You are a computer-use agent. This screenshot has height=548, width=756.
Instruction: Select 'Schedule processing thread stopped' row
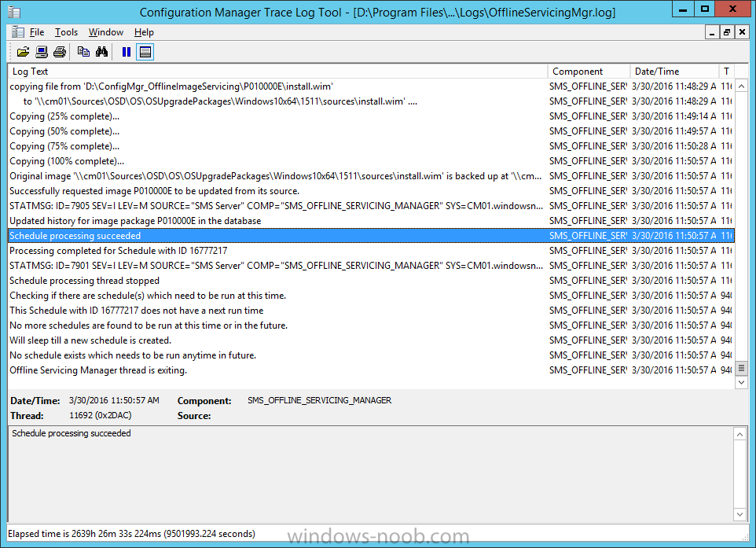click(x=371, y=281)
